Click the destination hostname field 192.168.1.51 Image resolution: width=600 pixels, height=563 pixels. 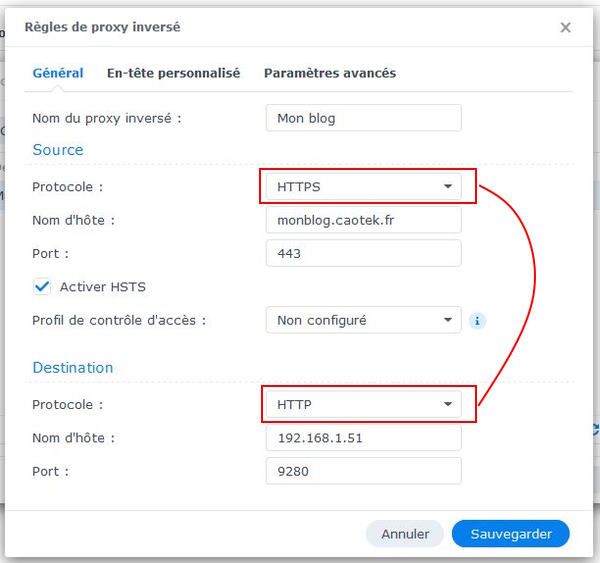(x=363, y=437)
